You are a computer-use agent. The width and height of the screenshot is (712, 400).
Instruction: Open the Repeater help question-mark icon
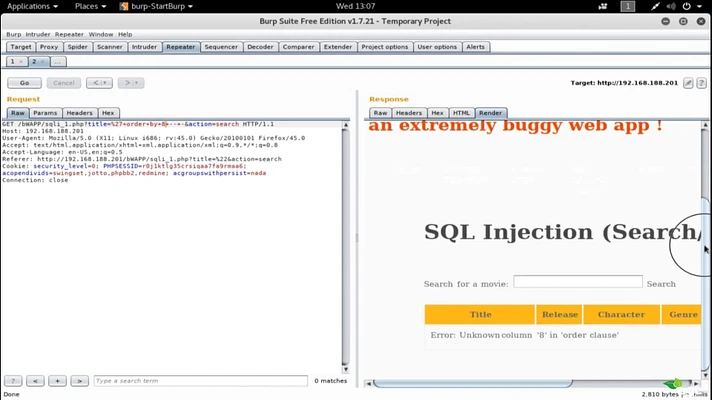(x=701, y=83)
